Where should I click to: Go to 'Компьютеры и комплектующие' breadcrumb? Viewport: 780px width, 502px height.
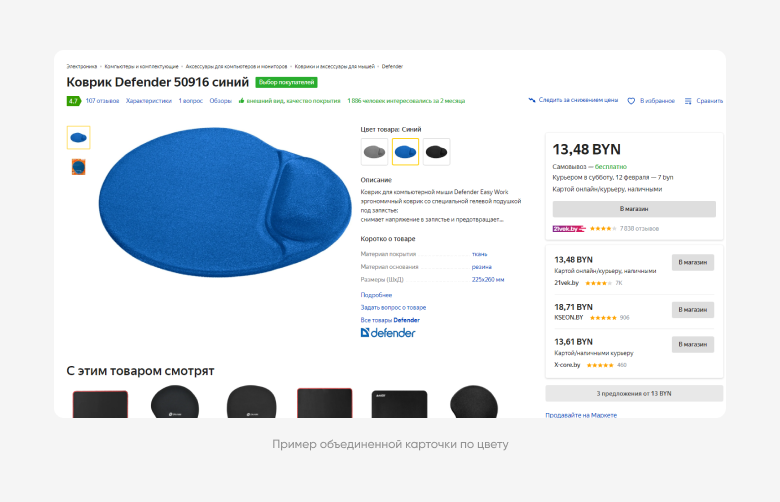click(141, 66)
